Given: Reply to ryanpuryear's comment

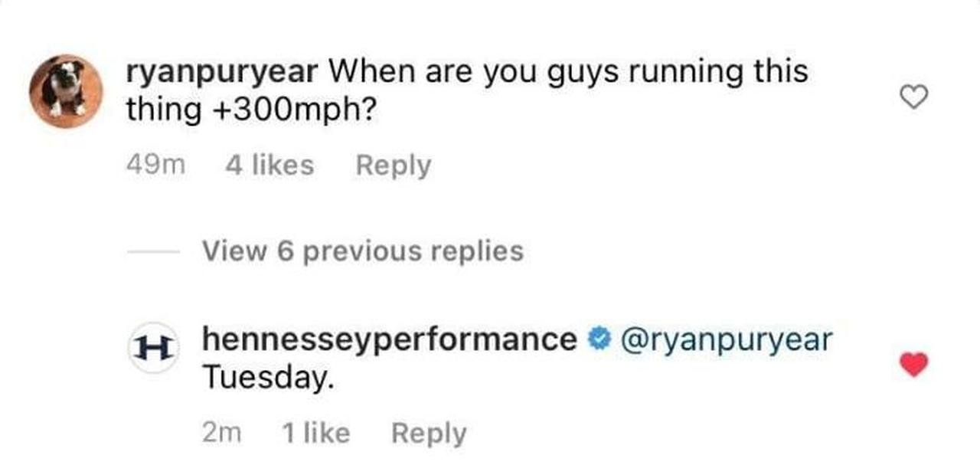Looking at the screenshot, I should click(393, 165).
